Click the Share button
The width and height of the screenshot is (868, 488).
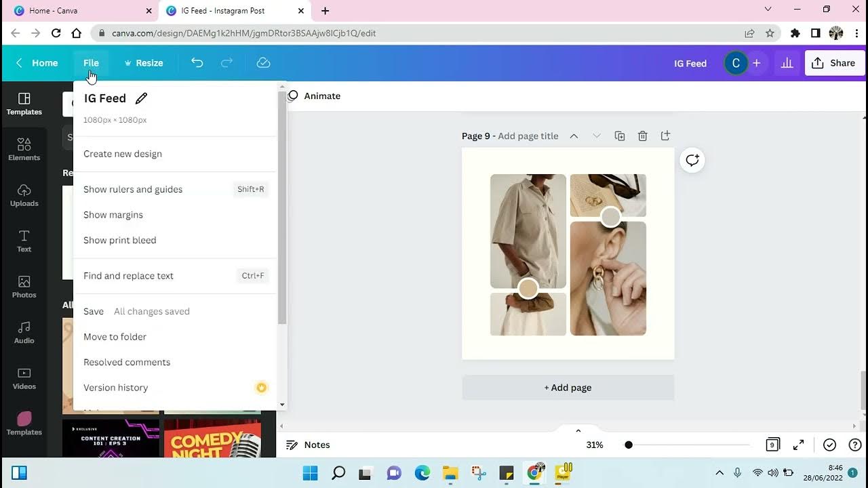tap(833, 63)
